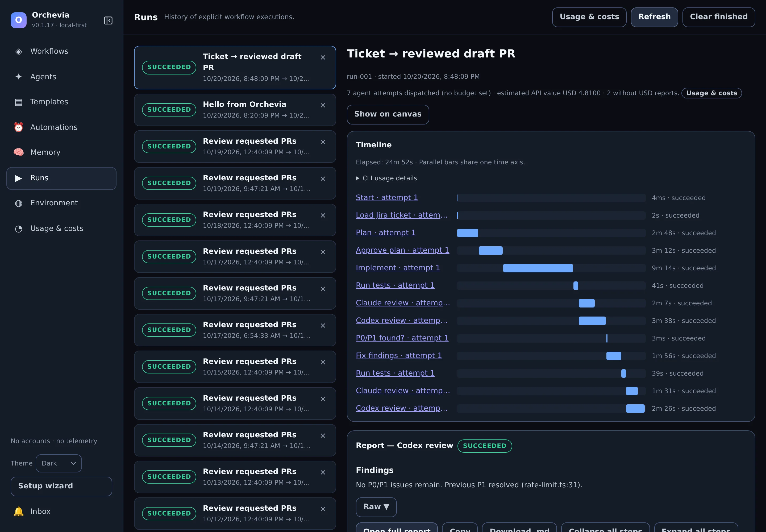Remove the 10/15/2026 12:40:09 PM review run
The width and height of the screenshot is (766, 532).
click(x=323, y=362)
